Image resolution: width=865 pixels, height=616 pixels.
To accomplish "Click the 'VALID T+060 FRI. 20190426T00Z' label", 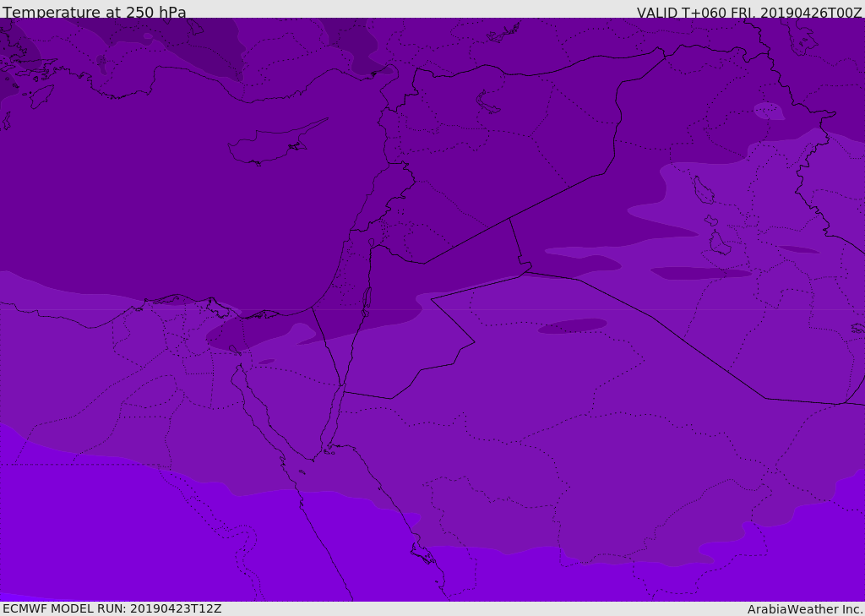I will [x=749, y=13].
